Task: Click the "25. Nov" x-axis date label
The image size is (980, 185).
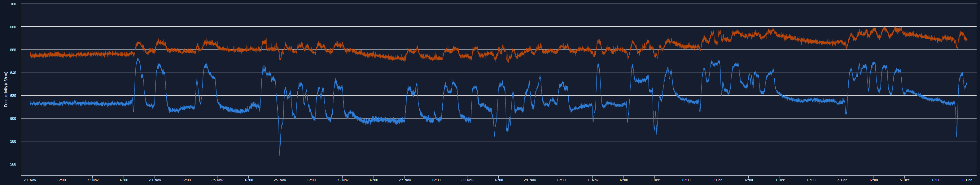Action: click(280, 180)
